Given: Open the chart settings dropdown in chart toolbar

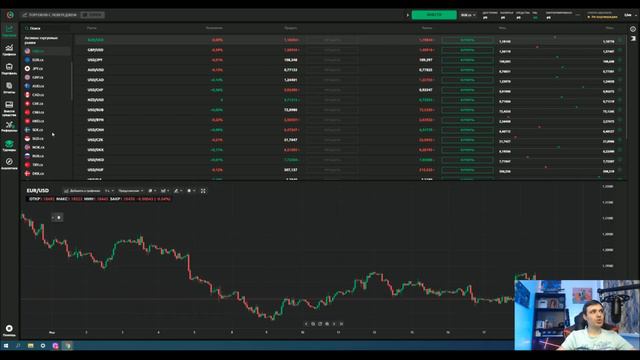Looking at the screenshot, I should tap(191, 191).
